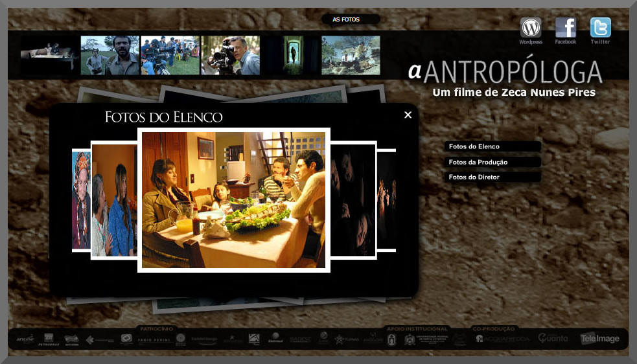Click the Eletrosul sponsor logo
Image resolution: width=637 pixels, height=364 pixels.
point(275,338)
